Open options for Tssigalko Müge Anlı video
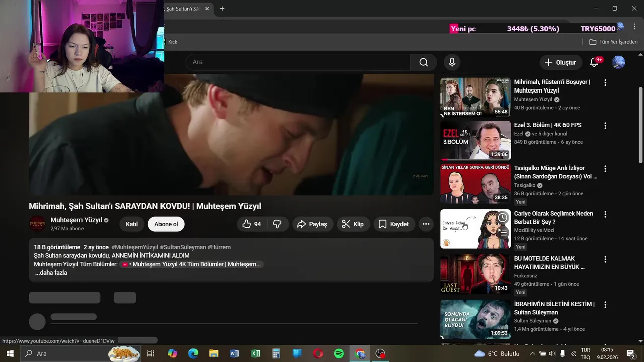Image resolution: width=644 pixels, height=362 pixels. tap(605, 169)
